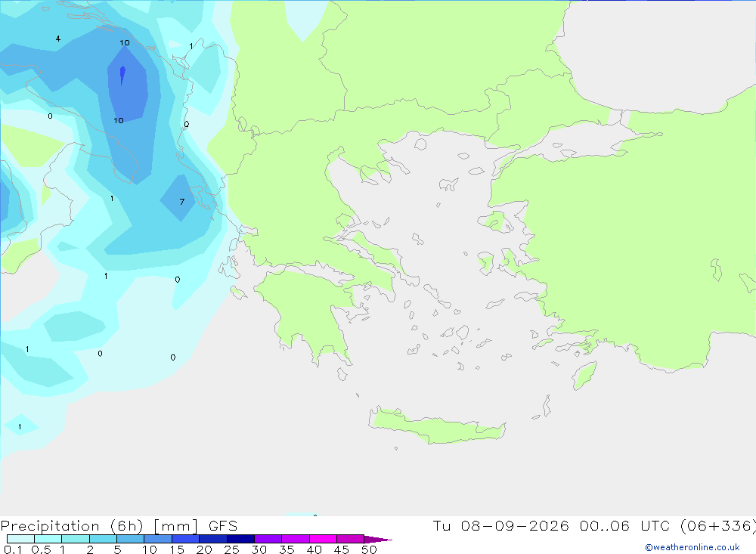Click the 'Tu 08-09-2026' date text
Image resolution: width=756 pixels, height=554 pixels.
500,525
